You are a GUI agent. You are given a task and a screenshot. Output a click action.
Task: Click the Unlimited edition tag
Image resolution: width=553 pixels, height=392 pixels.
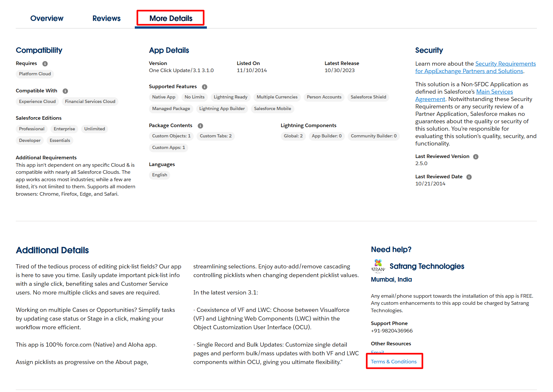(x=95, y=129)
